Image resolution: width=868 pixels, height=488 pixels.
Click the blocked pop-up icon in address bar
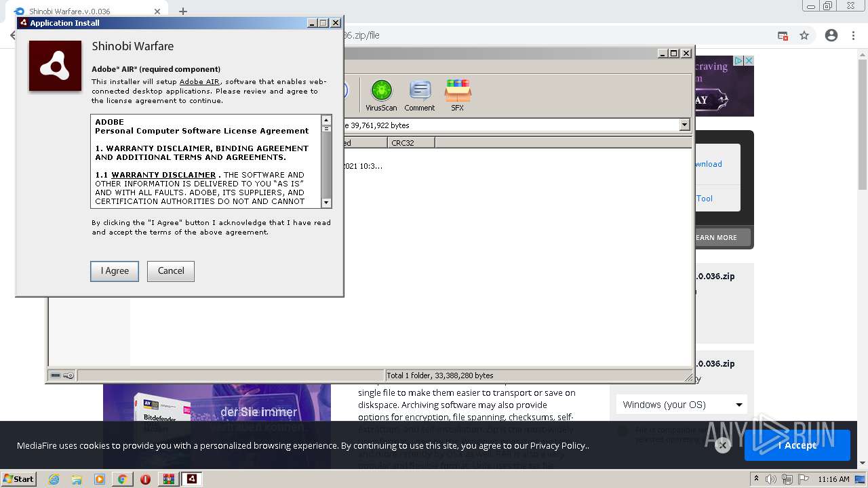[783, 35]
